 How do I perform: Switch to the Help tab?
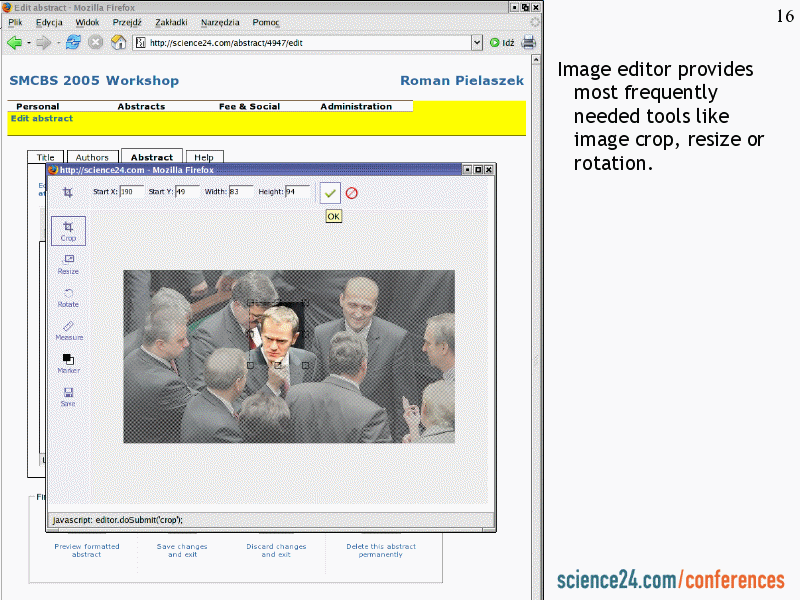[204, 157]
